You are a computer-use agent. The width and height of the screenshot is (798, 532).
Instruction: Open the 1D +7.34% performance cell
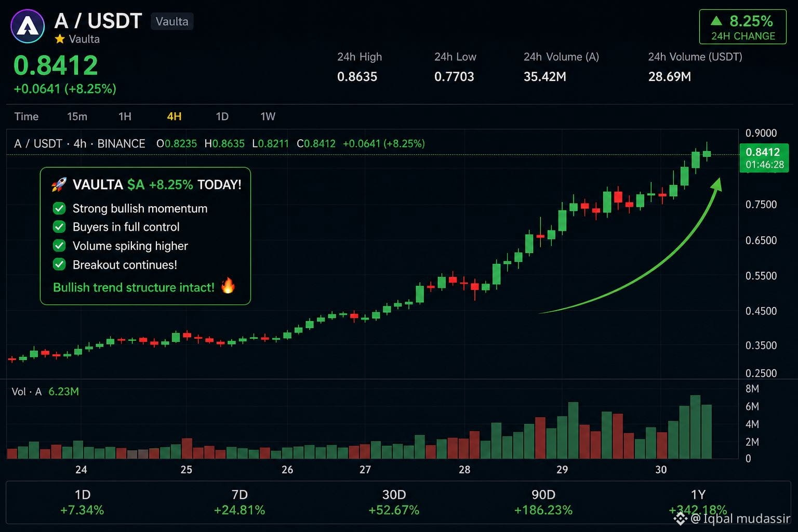82,502
